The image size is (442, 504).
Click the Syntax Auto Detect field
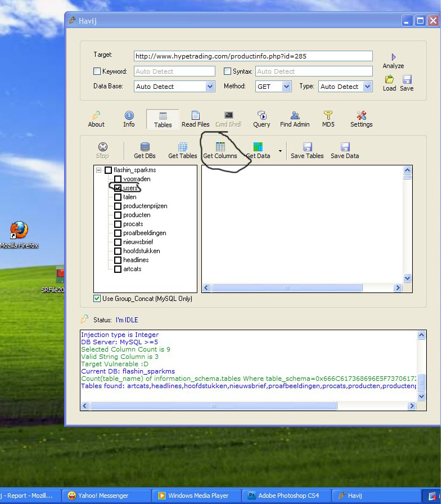point(314,71)
